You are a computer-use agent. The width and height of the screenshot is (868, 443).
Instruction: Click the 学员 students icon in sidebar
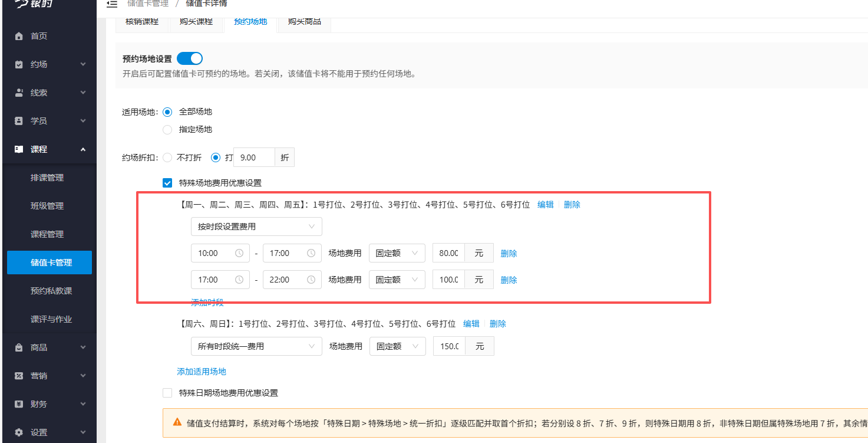[x=20, y=120]
